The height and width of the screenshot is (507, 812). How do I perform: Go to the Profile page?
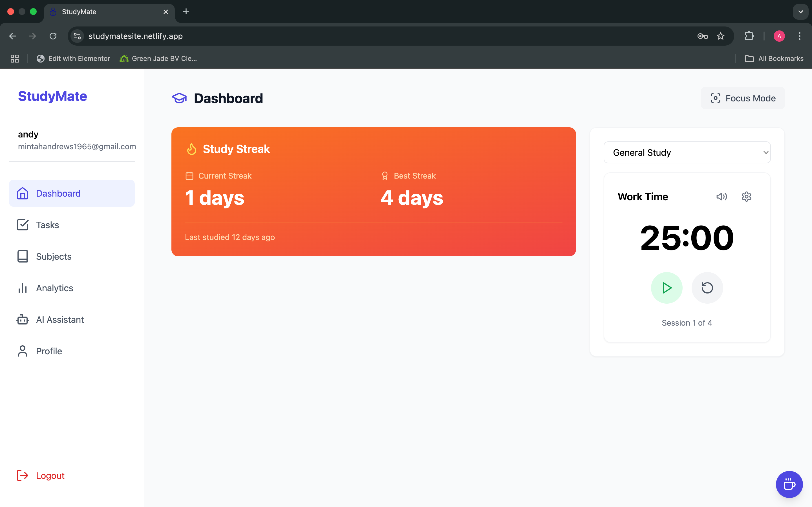tap(49, 351)
